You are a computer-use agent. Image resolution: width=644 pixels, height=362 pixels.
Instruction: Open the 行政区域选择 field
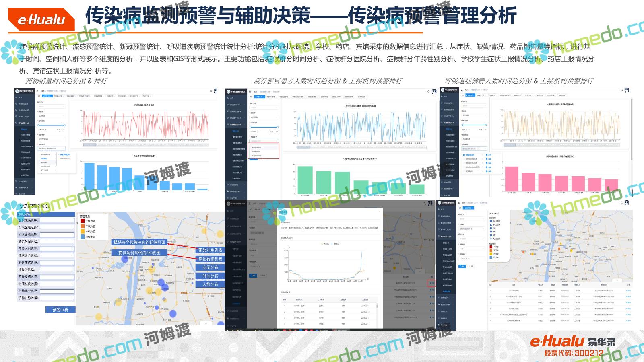point(57,227)
